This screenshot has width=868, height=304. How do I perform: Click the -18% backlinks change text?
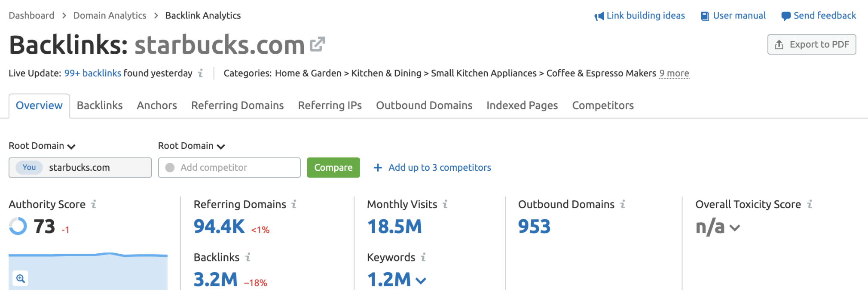[256, 283]
